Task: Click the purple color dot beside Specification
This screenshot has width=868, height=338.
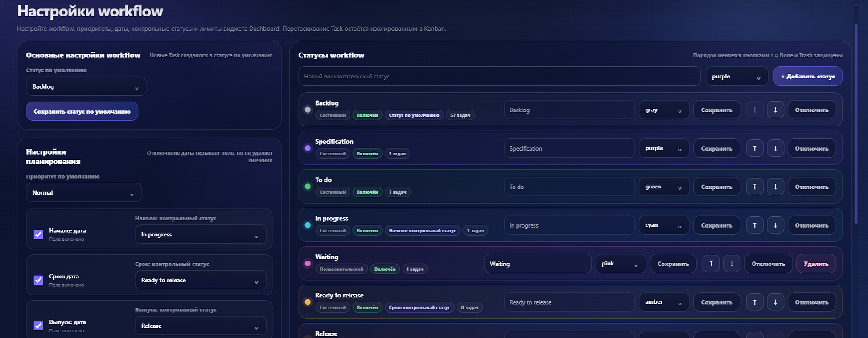Action: click(x=308, y=148)
